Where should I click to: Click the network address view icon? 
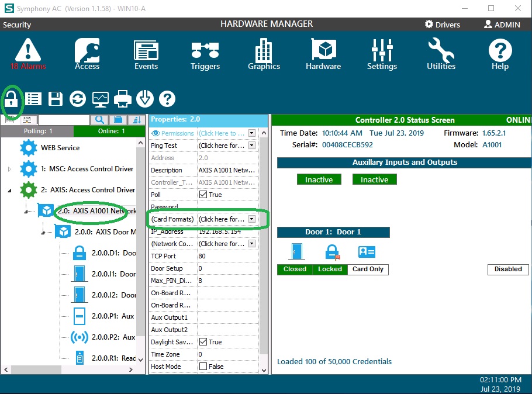[x=27, y=119]
